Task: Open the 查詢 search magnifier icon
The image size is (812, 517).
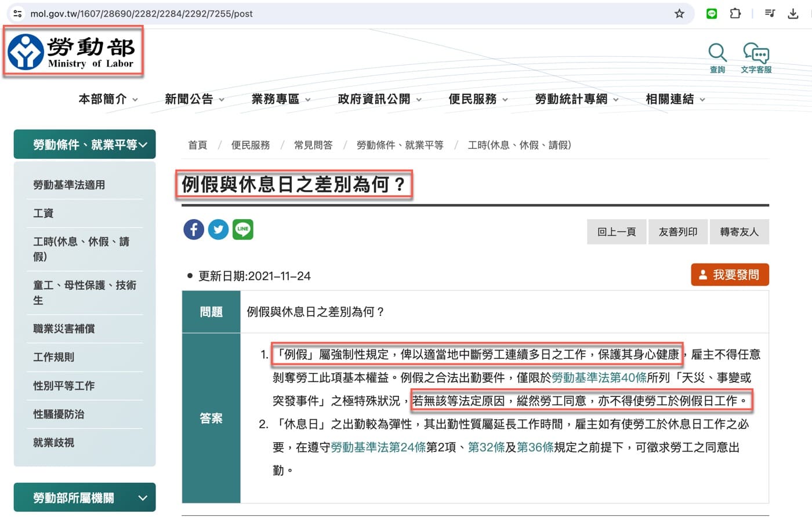Action: click(x=717, y=57)
